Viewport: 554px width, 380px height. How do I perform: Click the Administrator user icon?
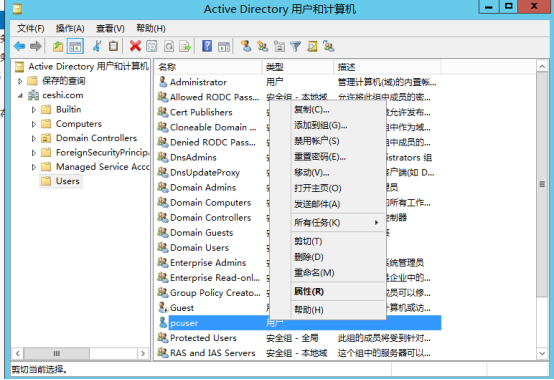163,82
